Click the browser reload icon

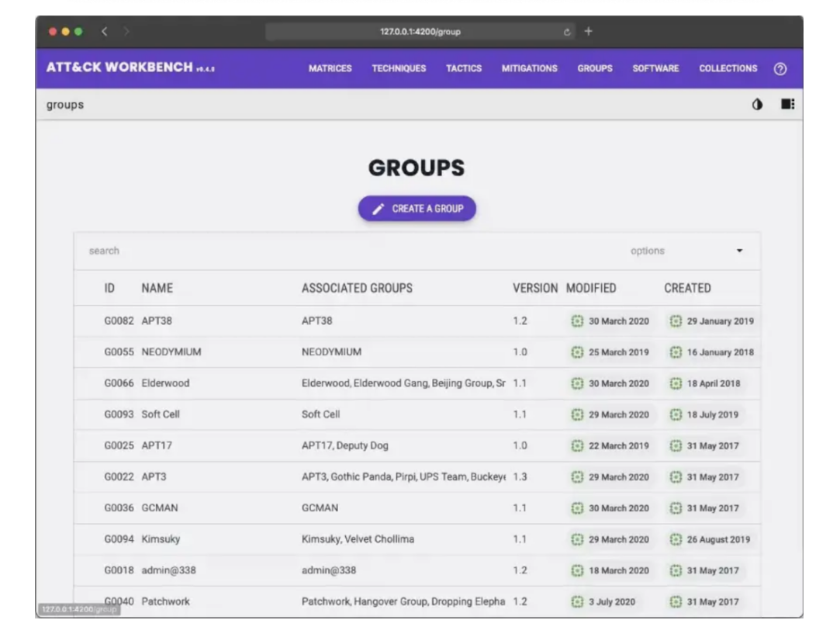click(568, 32)
